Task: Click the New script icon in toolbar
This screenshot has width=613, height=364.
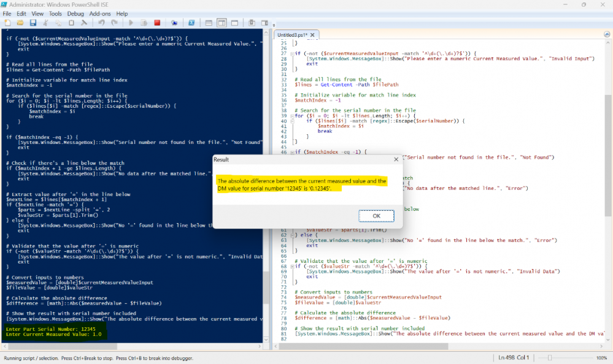Action: click(x=7, y=23)
